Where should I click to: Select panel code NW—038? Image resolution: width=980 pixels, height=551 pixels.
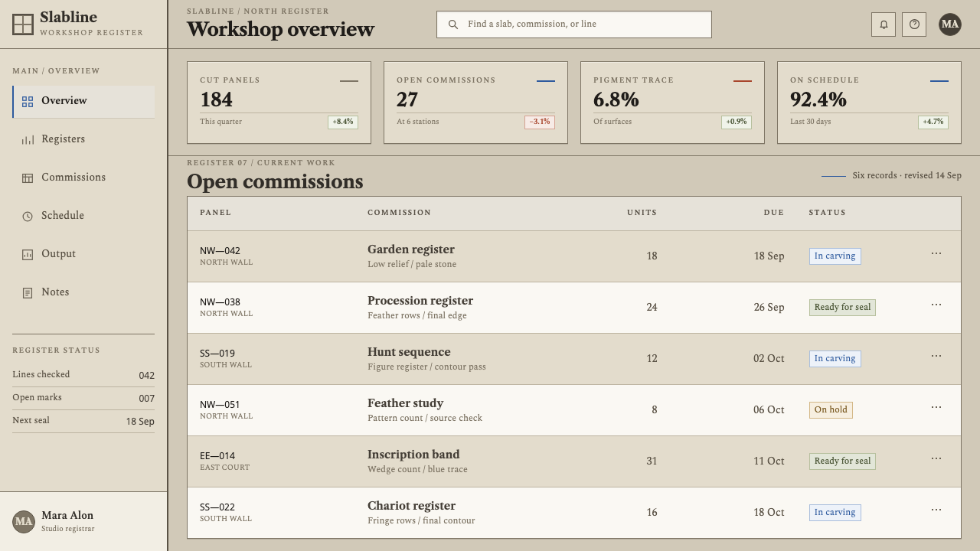[x=220, y=302]
